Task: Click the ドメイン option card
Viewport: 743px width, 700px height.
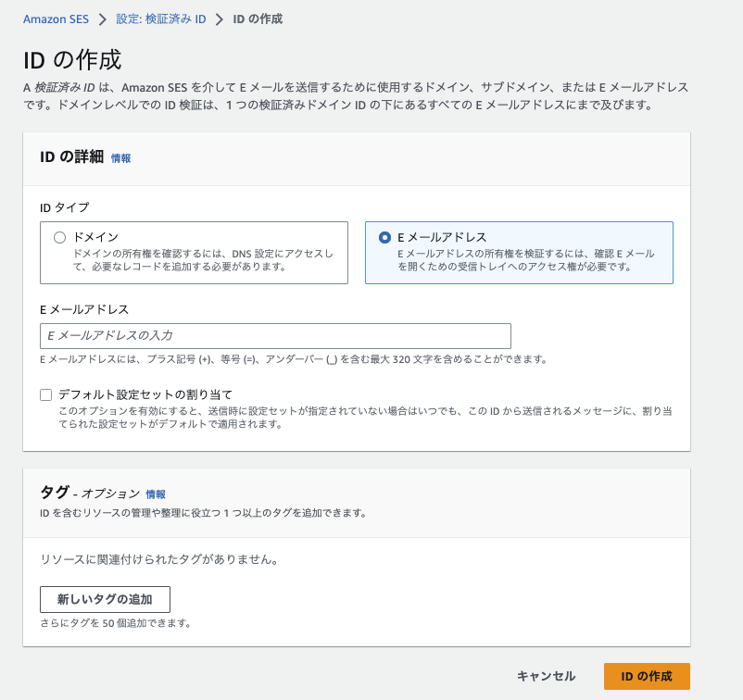Action: pos(194,252)
